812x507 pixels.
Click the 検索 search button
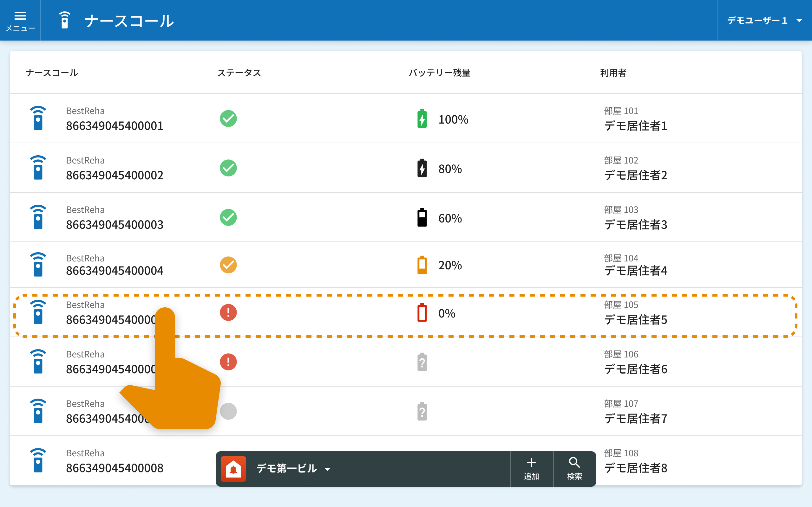tap(574, 468)
